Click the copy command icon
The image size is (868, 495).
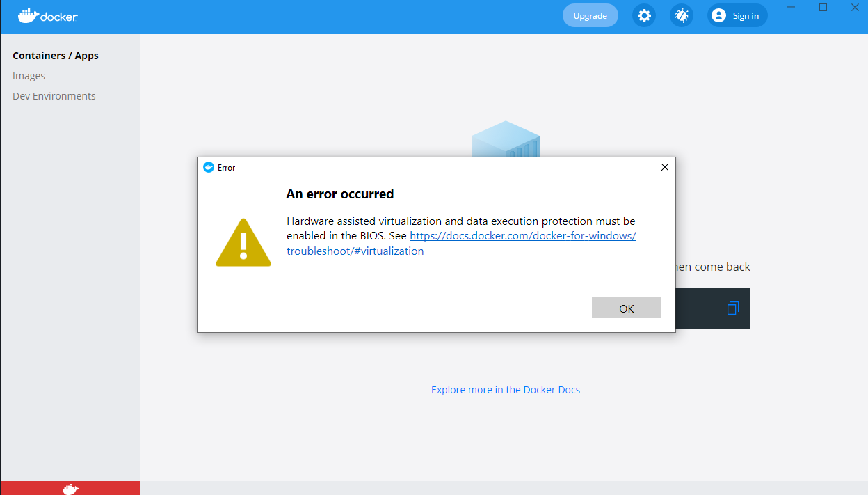click(x=732, y=308)
